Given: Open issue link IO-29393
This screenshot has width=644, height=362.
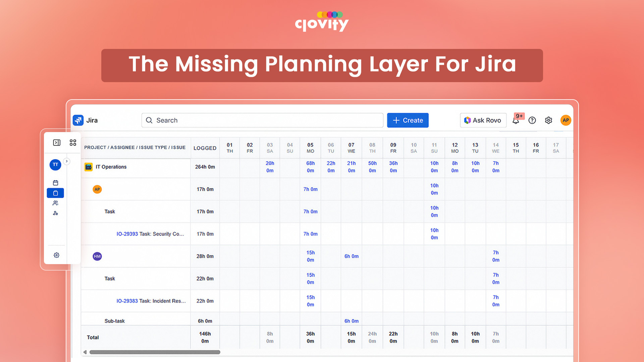Looking at the screenshot, I should (127, 234).
